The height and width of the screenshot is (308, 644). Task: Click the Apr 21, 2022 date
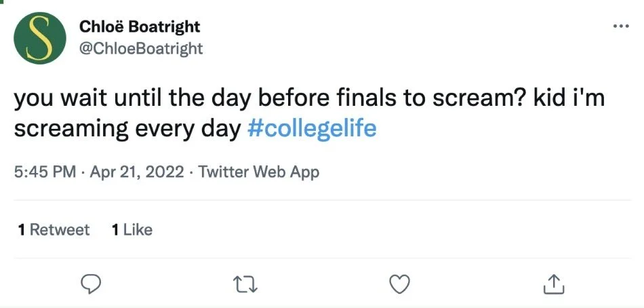(x=136, y=172)
